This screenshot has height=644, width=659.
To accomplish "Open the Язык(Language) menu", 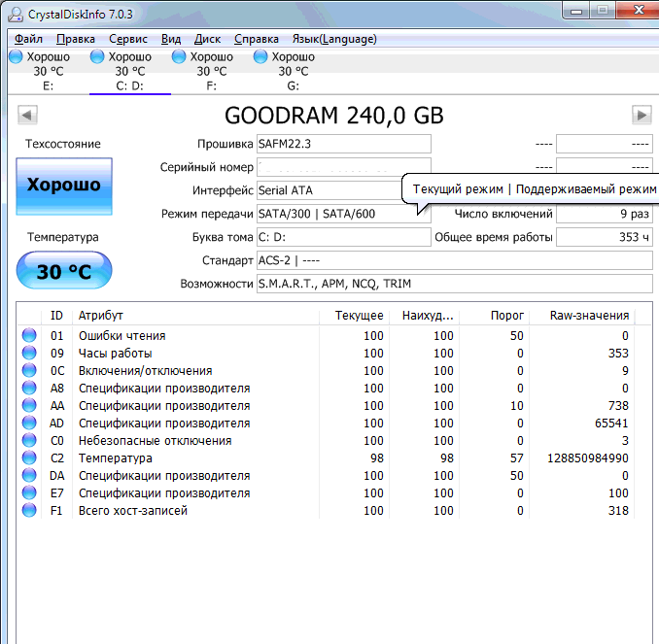I will pyautogui.click(x=334, y=39).
